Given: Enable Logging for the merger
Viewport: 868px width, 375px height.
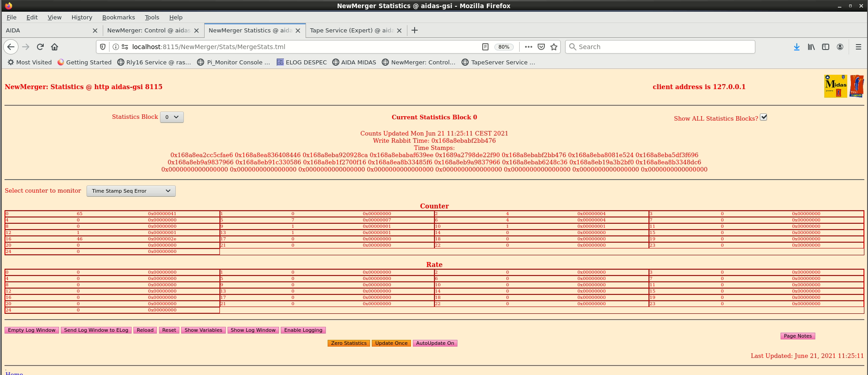Looking at the screenshot, I should coord(303,330).
